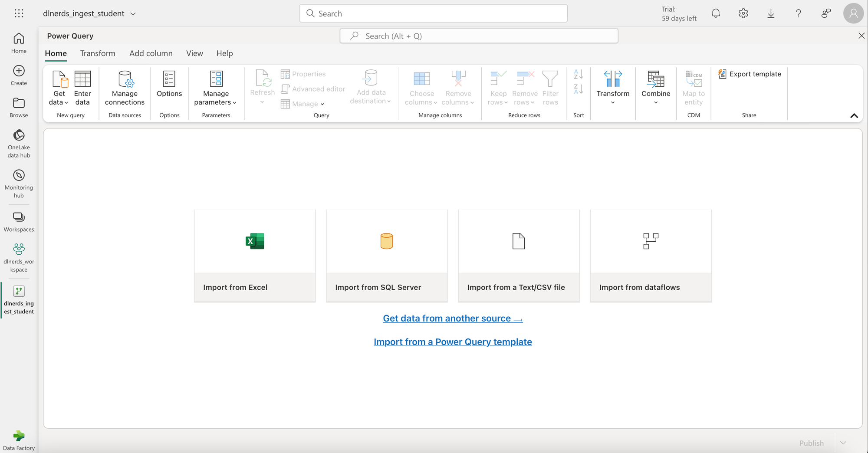Focus Power Query Search (Alt + Q) box

tap(479, 36)
